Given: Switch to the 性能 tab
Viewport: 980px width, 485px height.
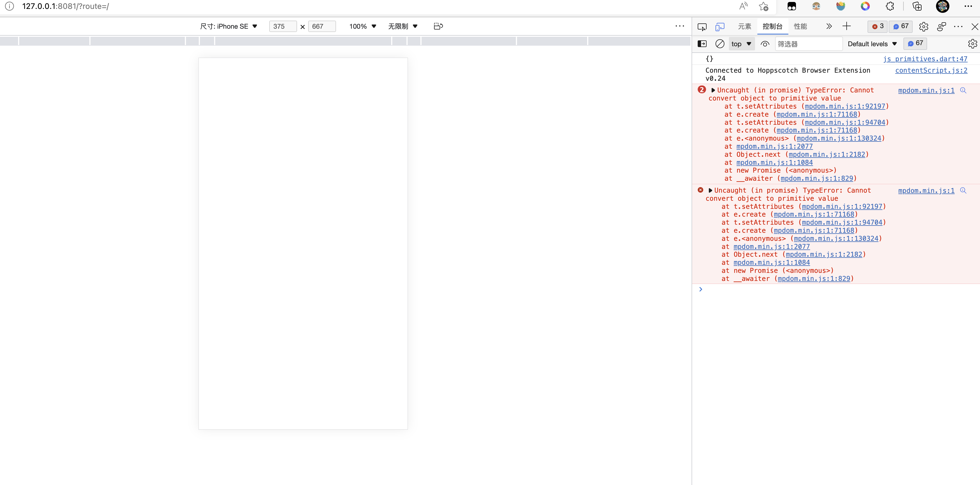Looking at the screenshot, I should click(800, 27).
